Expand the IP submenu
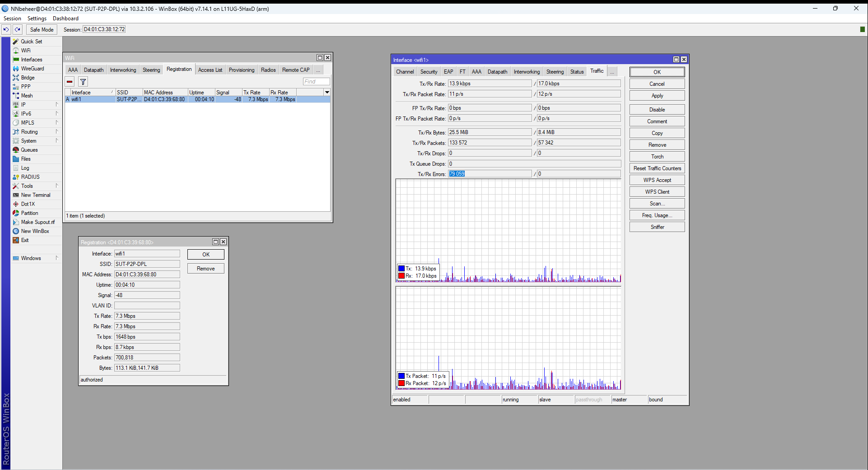The image size is (868, 470). (x=23, y=105)
